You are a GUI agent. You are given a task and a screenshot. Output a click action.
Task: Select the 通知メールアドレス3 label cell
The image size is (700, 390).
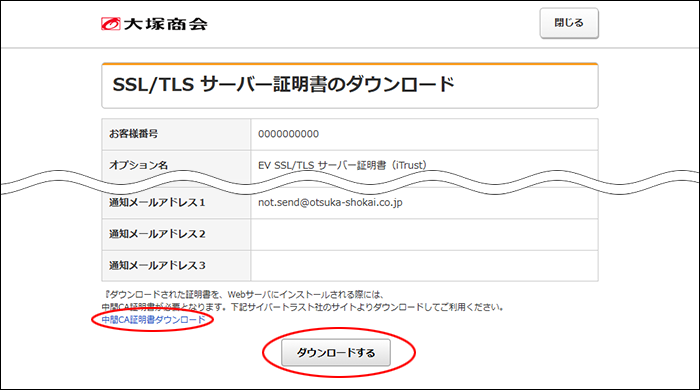tap(176, 266)
